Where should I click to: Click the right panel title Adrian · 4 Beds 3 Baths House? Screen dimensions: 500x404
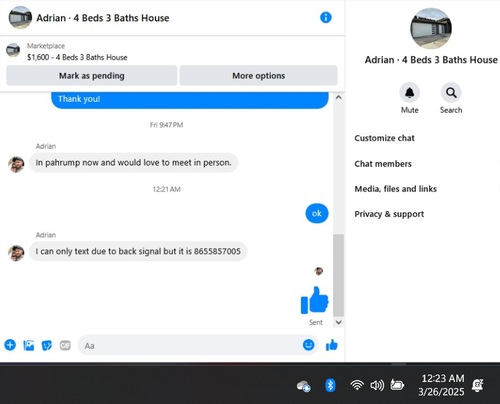click(431, 60)
